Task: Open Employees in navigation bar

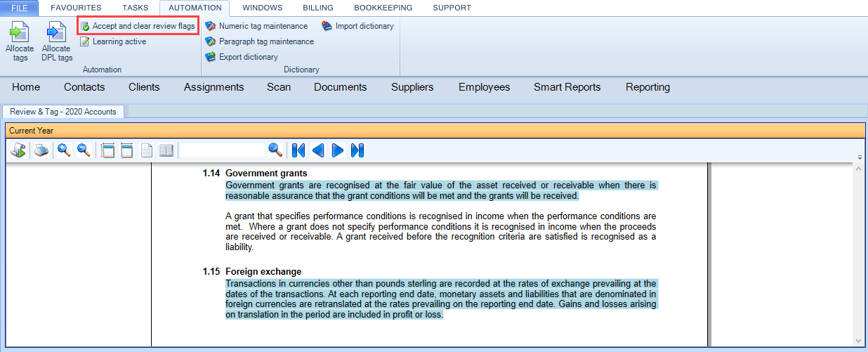Action: point(485,87)
